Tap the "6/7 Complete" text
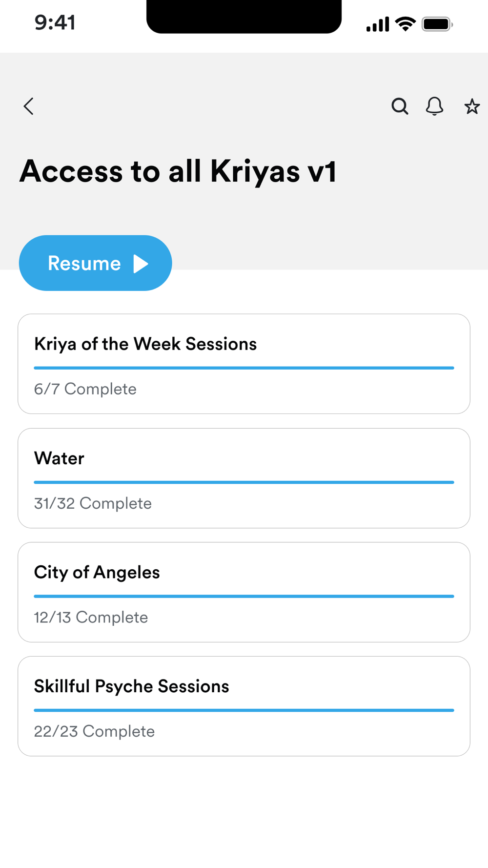The width and height of the screenshot is (488, 868). click(x=85, y=389)
